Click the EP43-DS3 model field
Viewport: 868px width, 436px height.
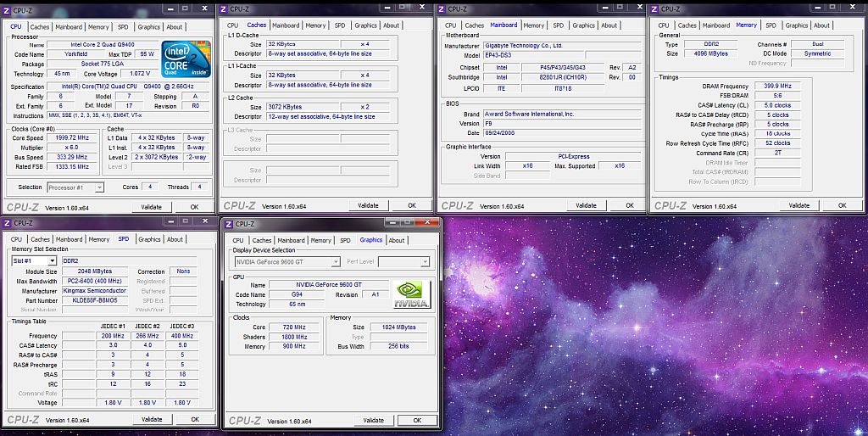click(532, 56)
